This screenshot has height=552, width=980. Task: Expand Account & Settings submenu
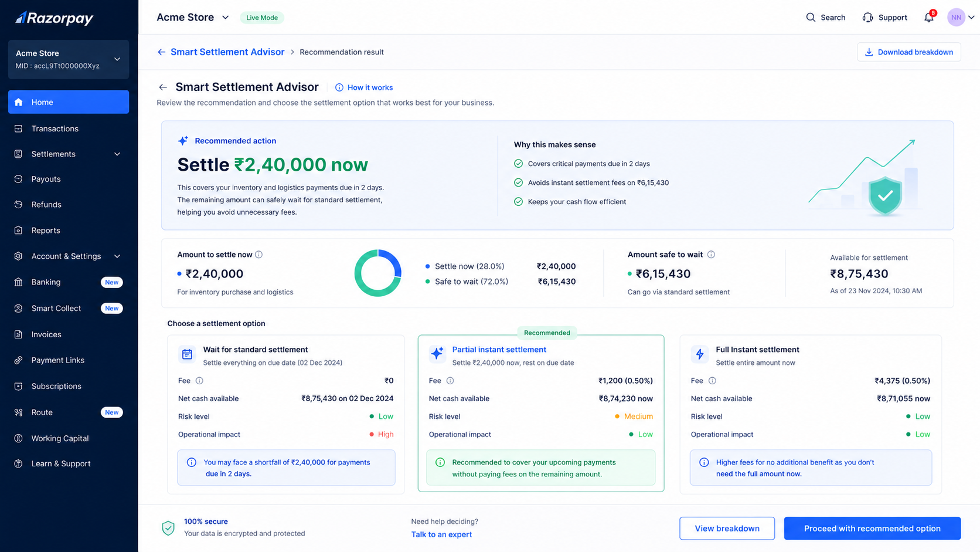click(117, 256)
